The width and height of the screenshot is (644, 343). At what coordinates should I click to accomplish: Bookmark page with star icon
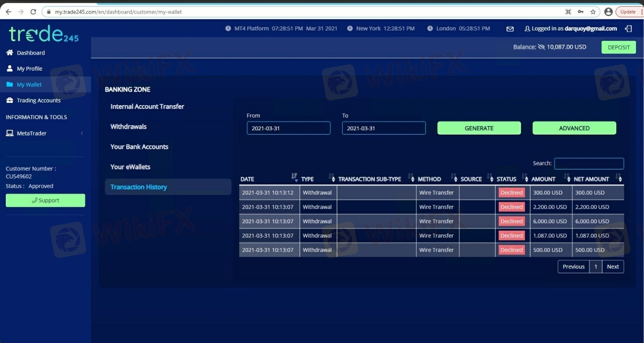click(593, 12)
